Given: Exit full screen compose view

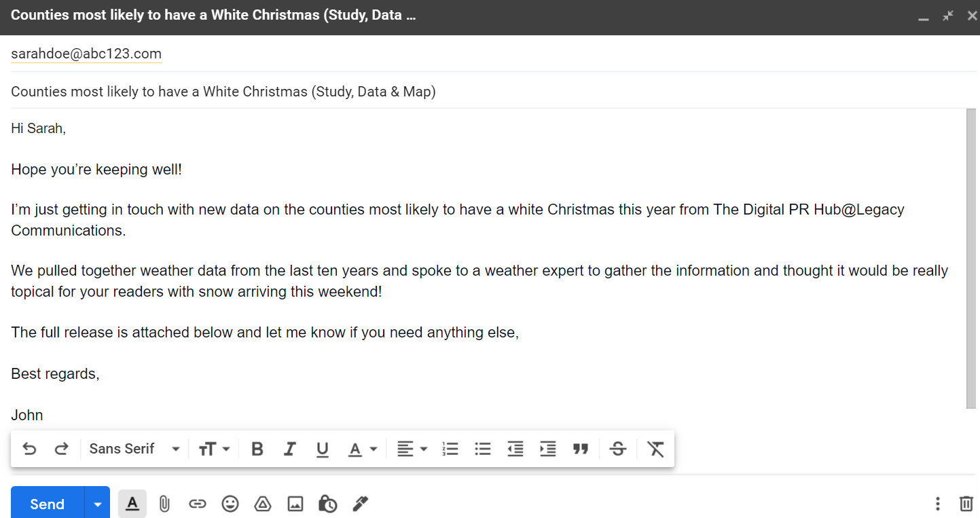Looking at the screenshot, I should (x=948, y=16).
